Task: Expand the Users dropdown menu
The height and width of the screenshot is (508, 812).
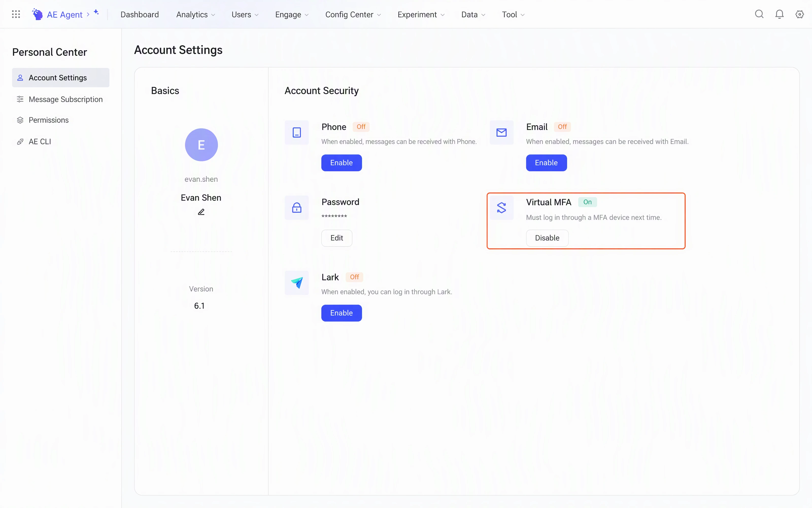Action: 245,14
